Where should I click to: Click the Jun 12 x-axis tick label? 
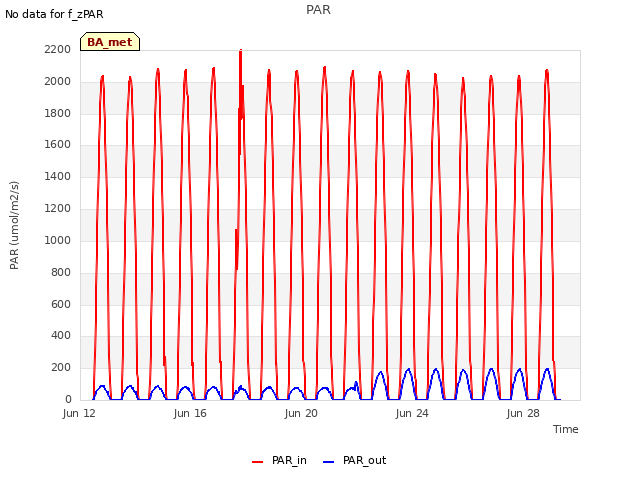(79, 413)
